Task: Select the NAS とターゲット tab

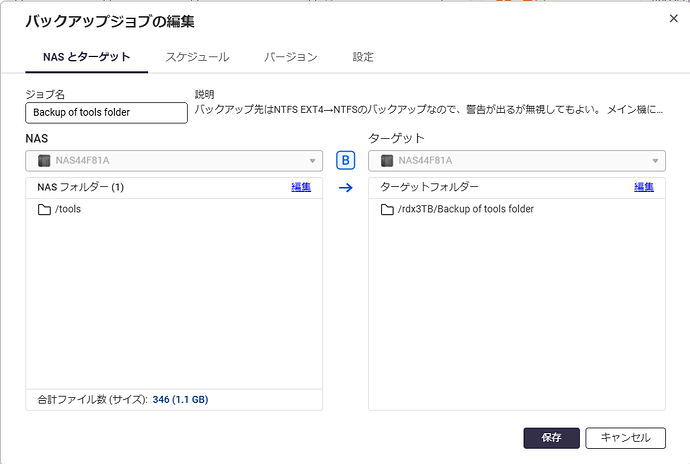Action: click(x=87, y=57)
